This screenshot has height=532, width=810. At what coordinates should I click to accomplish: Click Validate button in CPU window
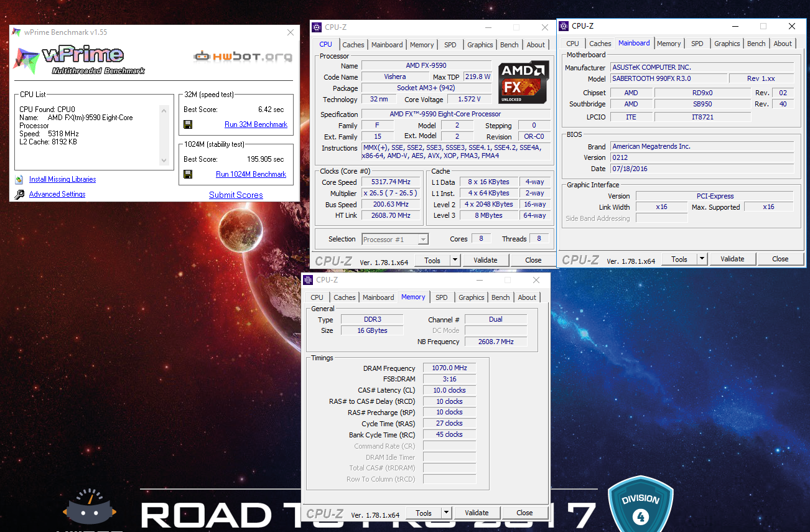coord(485,260)
